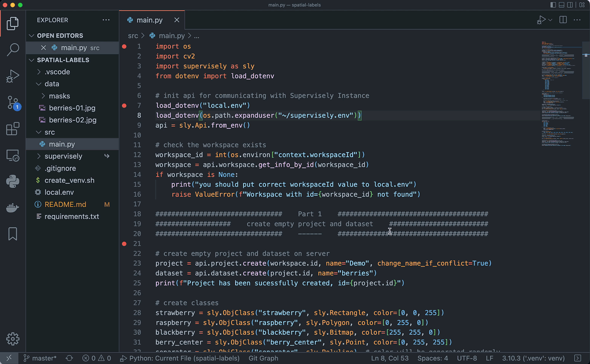Toggle breakpoint on line 7
590x364 pixels.
pyautogui.click(x=125, y=106)
